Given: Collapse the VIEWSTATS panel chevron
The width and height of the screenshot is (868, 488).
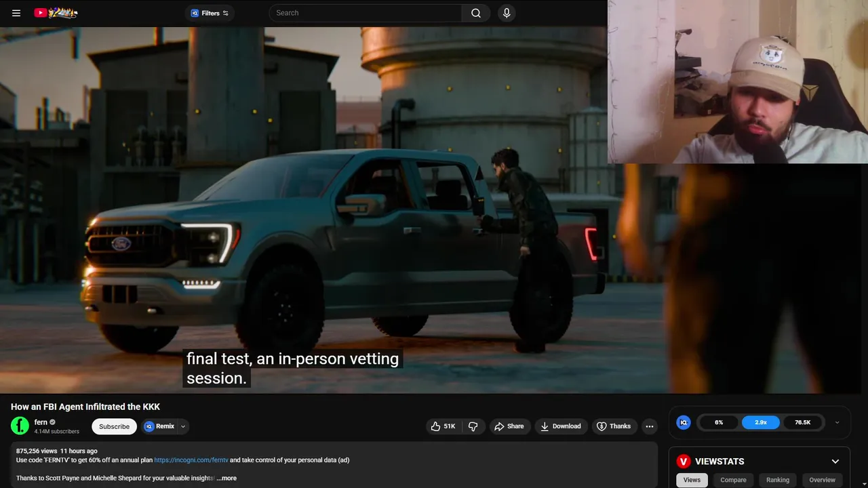Looking at the screenshot, I should (x=835, y=462).
